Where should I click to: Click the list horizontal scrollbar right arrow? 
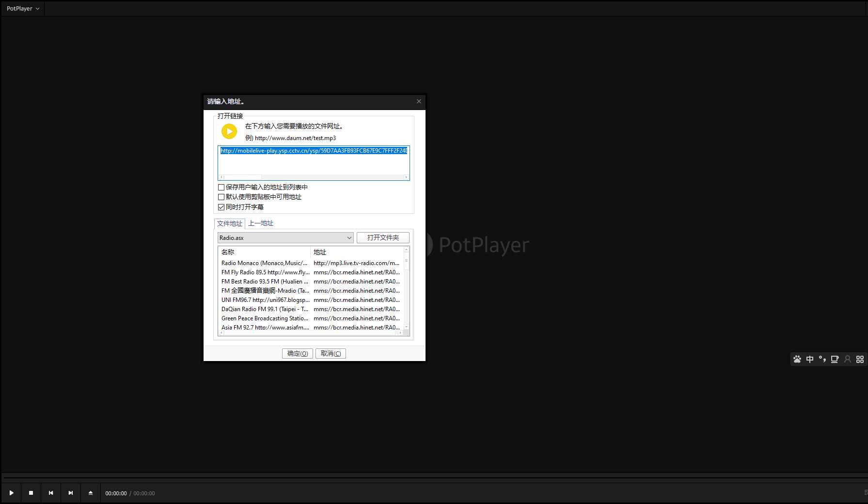coord(400,333)
